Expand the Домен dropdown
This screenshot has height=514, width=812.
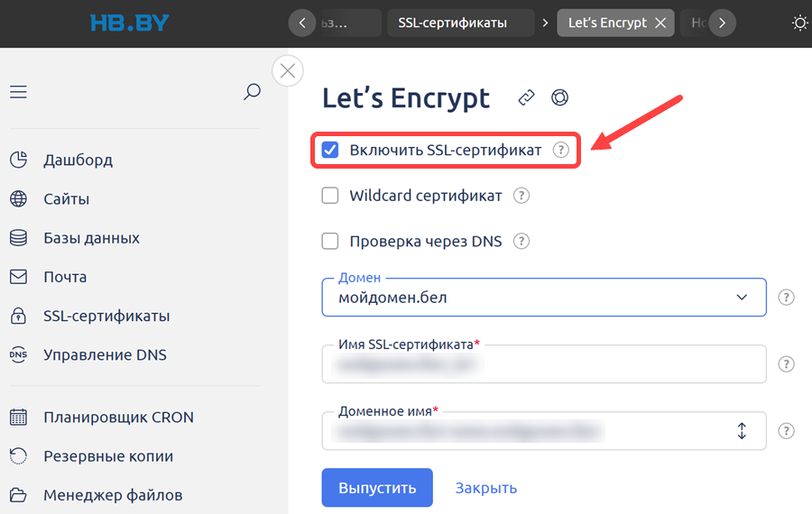544,297
